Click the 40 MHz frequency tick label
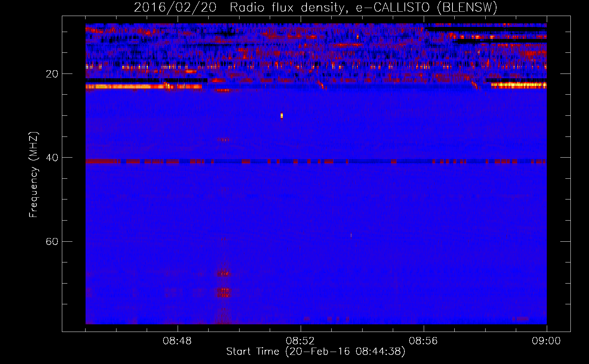 pyautogui.click(x=52, y=158)
